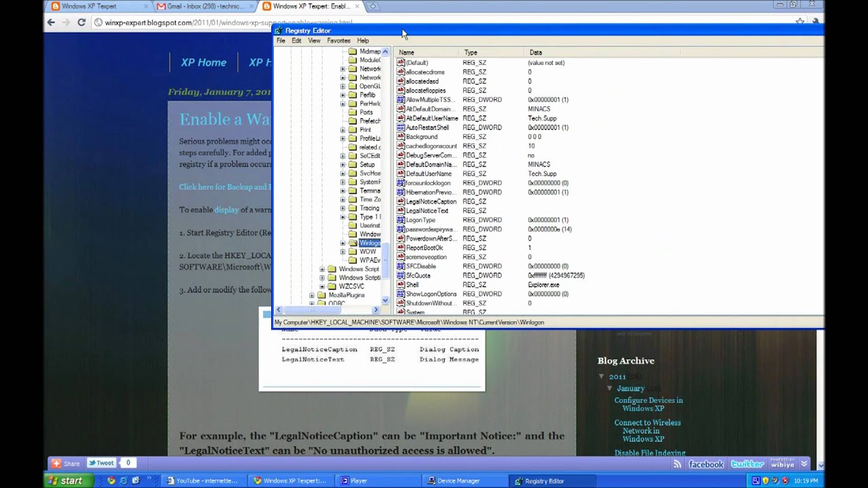Click the binary icon next to SFCDisable
The width and height of the screenshot is (868, 488).
point(400,266)
